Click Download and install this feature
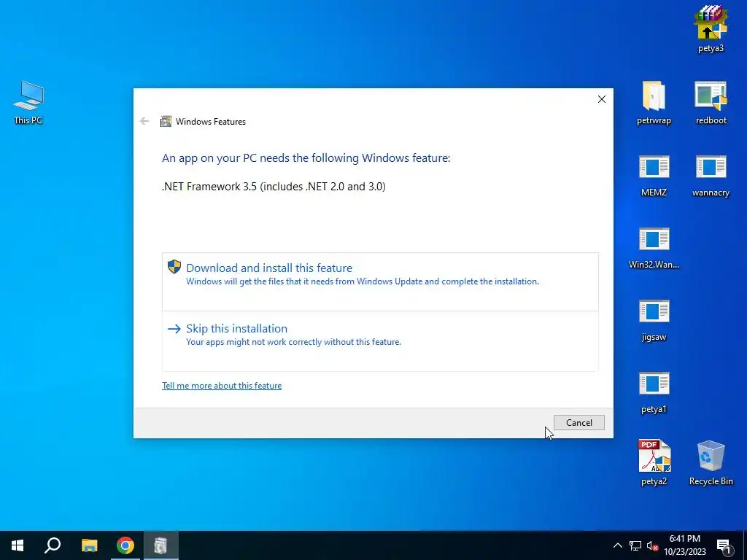 tap(380, 281)
